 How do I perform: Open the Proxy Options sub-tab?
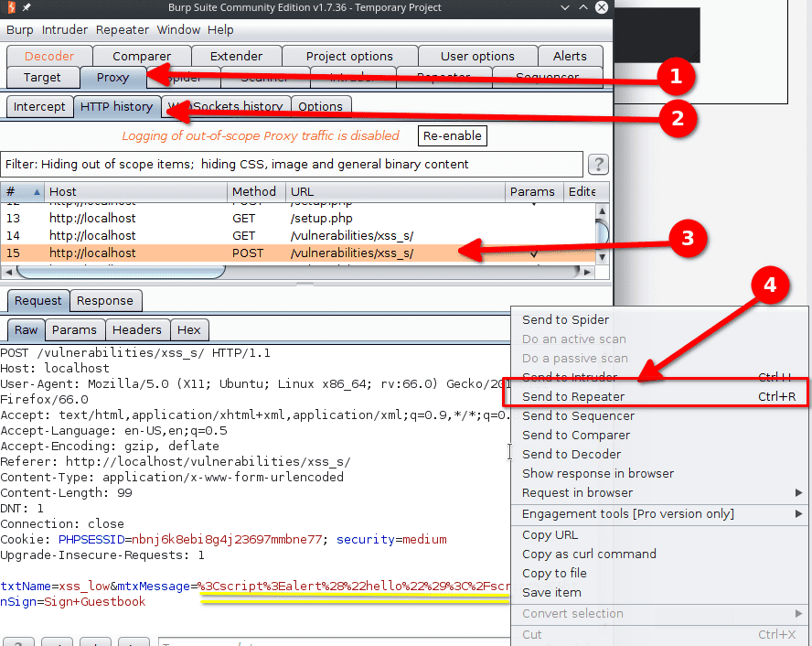(321, 107)
